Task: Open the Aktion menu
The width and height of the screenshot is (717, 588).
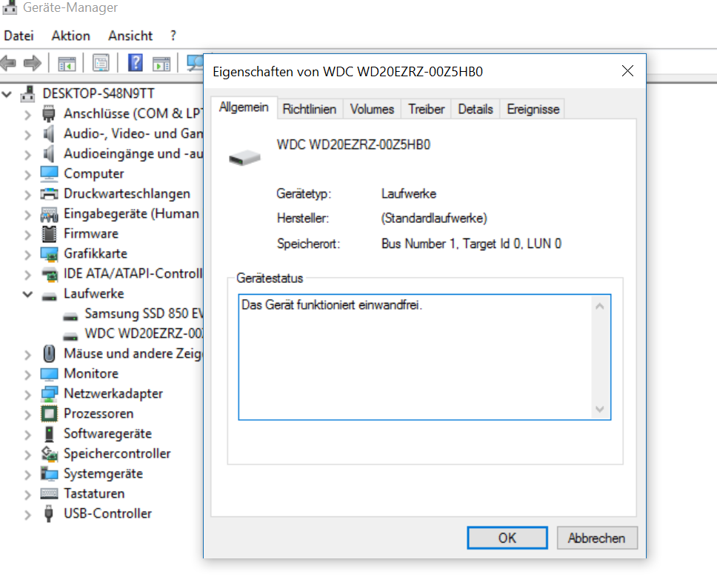Action: (x=71, y=36)
